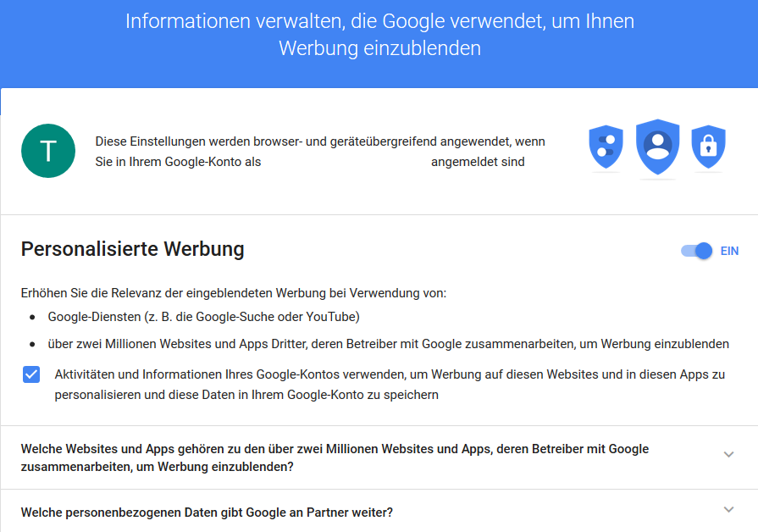Click the blue header title text

379,35
